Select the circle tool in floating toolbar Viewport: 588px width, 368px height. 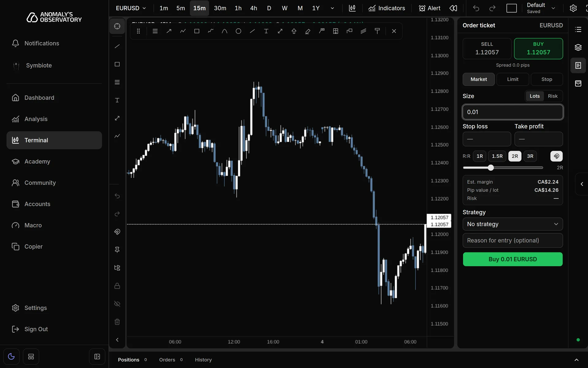click(x=238, y=31)
